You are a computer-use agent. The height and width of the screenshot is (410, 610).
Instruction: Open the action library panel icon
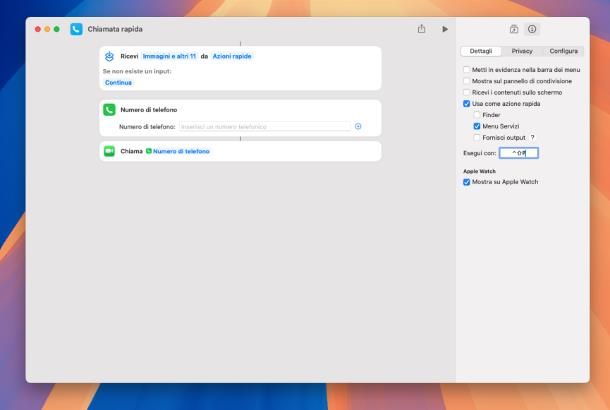click(514, 29)
